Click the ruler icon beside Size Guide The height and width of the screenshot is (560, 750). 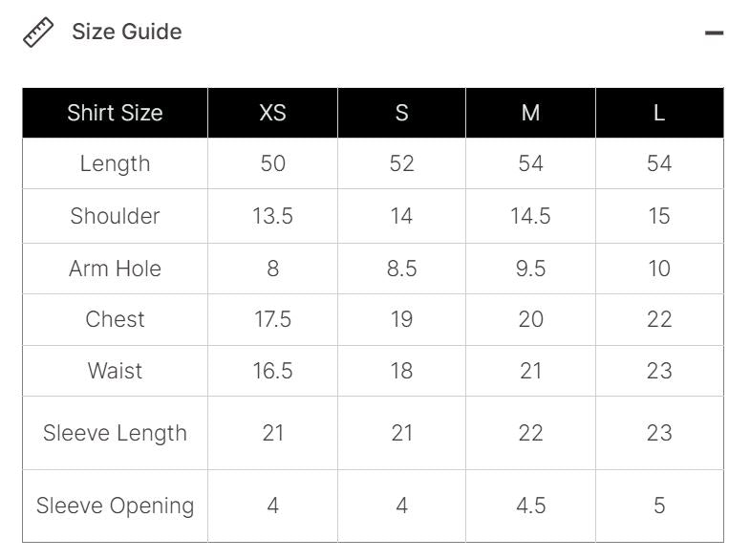(38, 32)
